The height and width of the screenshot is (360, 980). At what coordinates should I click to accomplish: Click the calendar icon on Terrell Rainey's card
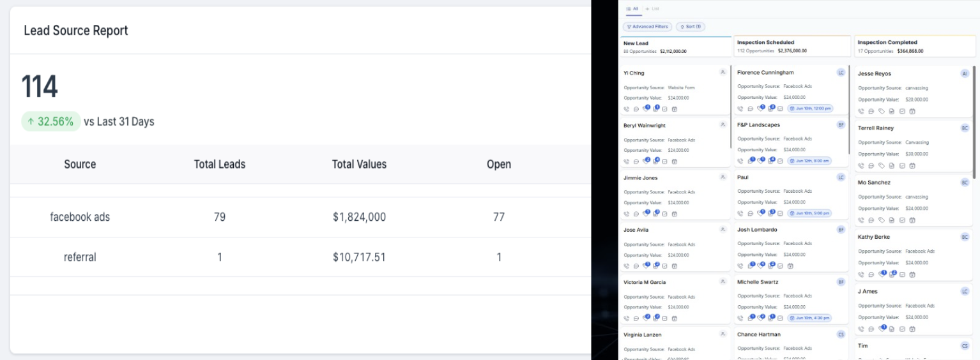click(912, 165)
